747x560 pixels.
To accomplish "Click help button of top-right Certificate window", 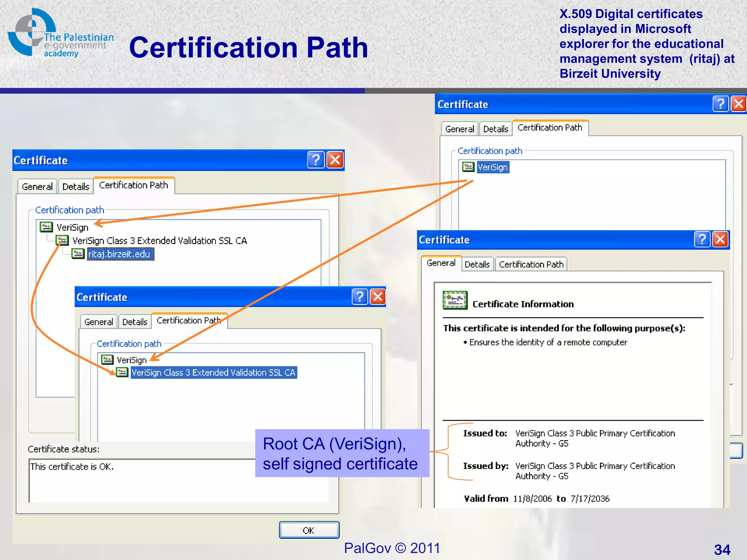I will [721, 104].
